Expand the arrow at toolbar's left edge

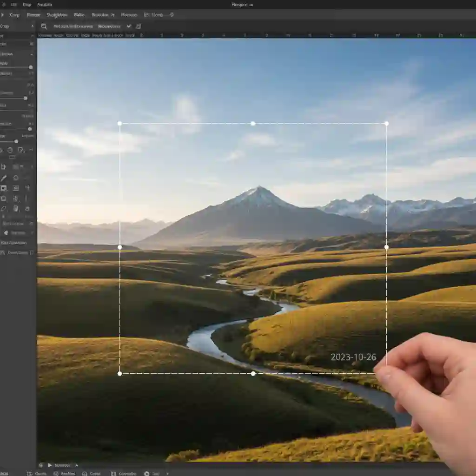2,15
